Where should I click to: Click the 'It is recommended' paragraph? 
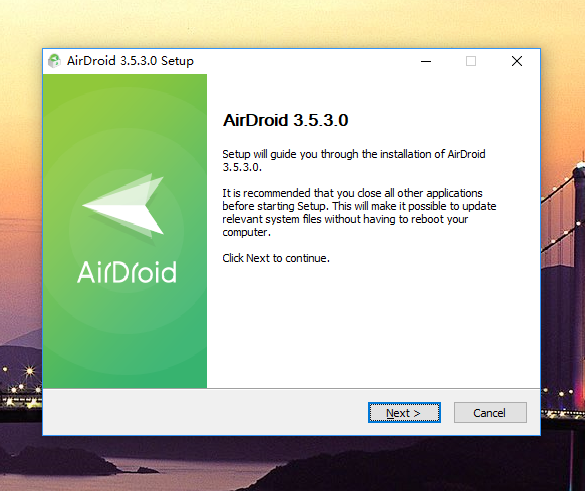pos(359,213)
